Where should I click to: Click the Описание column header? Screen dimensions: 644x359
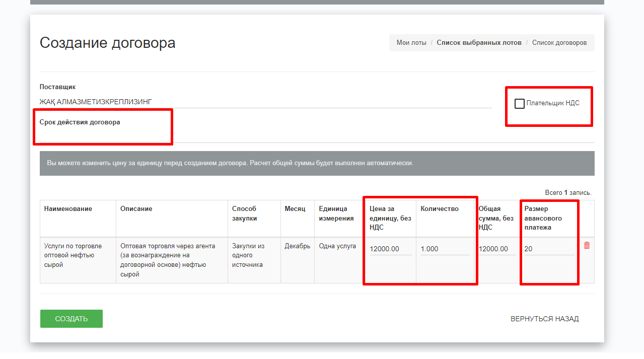point(136,209)
